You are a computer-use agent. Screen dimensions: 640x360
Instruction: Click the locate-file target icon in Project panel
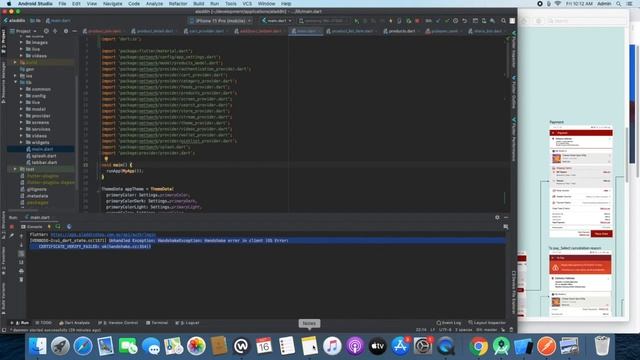pyautogui.click(x=46, y=31)
